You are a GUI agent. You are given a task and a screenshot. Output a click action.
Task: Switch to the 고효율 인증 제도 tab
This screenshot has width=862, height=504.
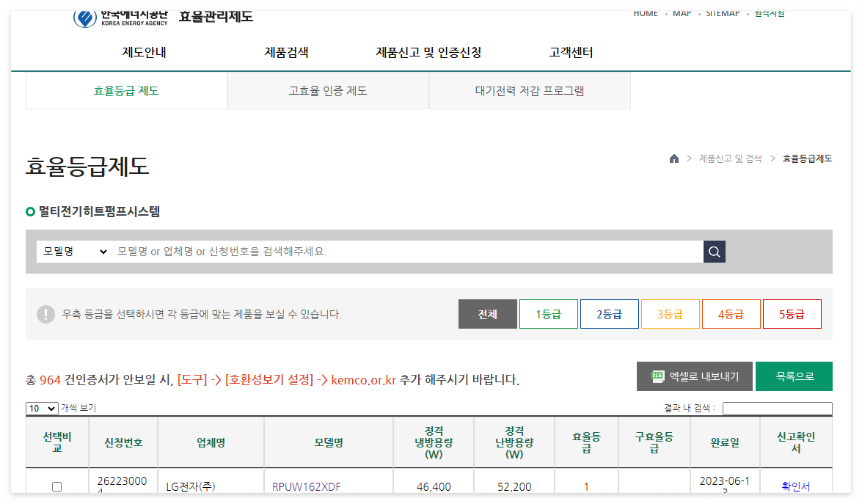pos(328,90)
